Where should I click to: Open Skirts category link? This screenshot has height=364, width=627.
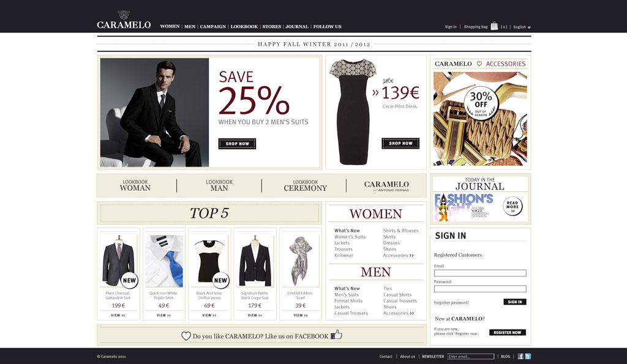[389, 237]
